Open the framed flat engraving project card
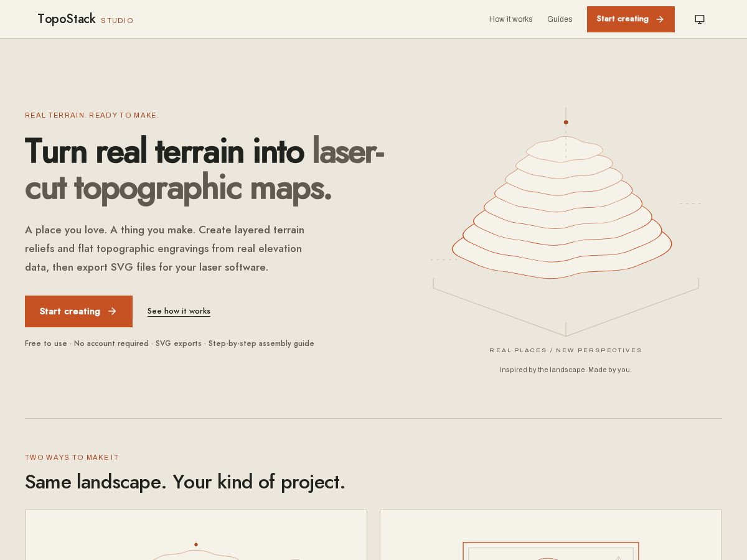The width and height of the screenshot is (747, 560). pos(551,535)
